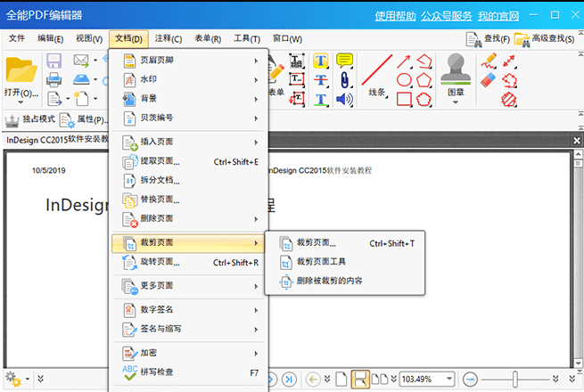
Task: Expand the 图章 stamp dropdown arrow
Action: [x=455, y=102]
